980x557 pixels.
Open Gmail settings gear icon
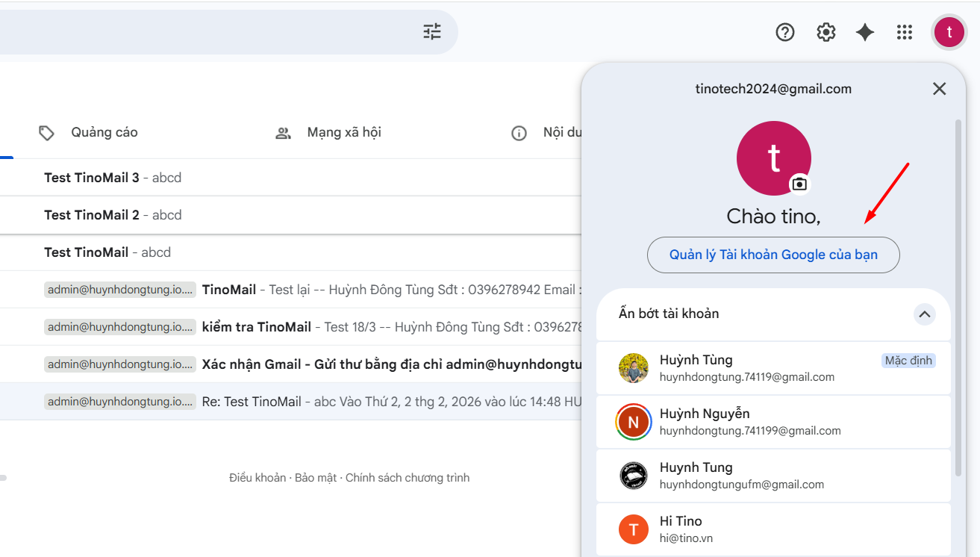(825, 32)
